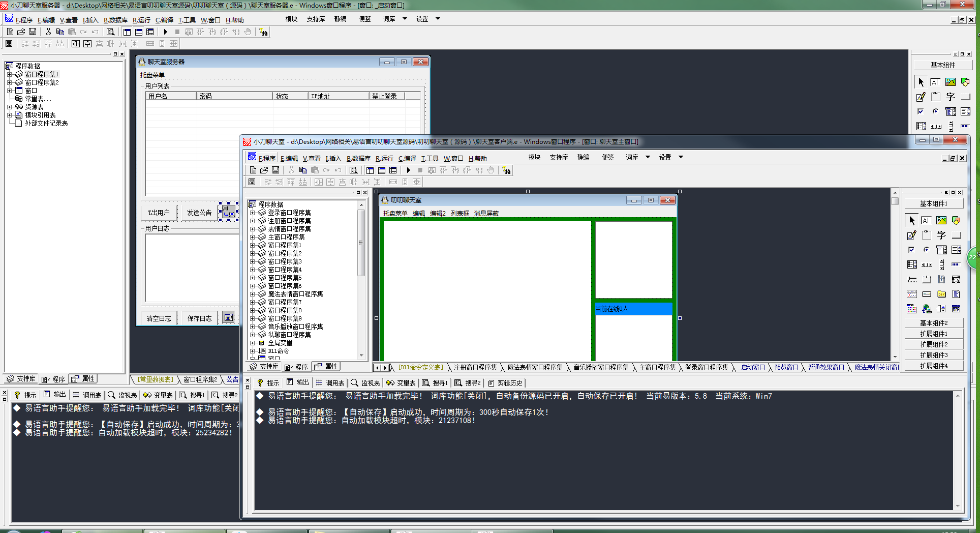The image size is (980, 533).
Task: Select the label 字 component in the front component palette
Action: point(941,235)
